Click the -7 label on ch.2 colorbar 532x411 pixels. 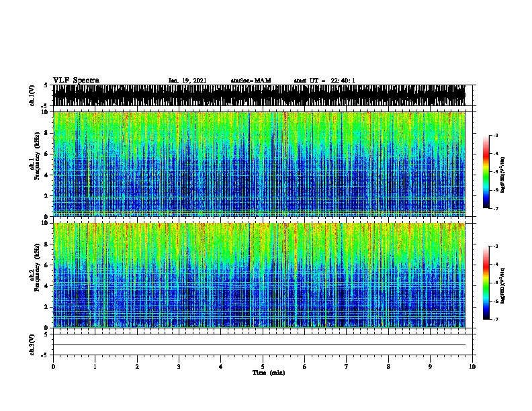(x=495, y=320)
